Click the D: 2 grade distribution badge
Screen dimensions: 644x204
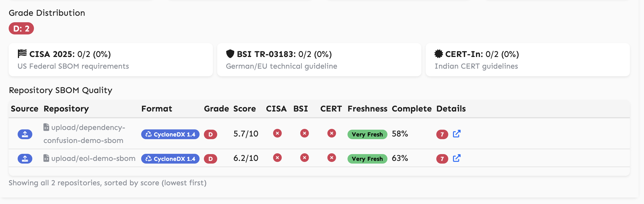pos(21,28)
